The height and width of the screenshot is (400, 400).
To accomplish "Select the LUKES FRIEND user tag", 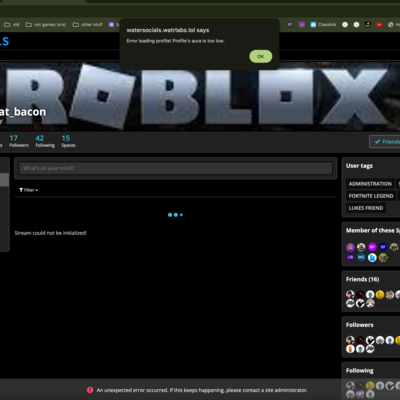I will tap(366, 208).
